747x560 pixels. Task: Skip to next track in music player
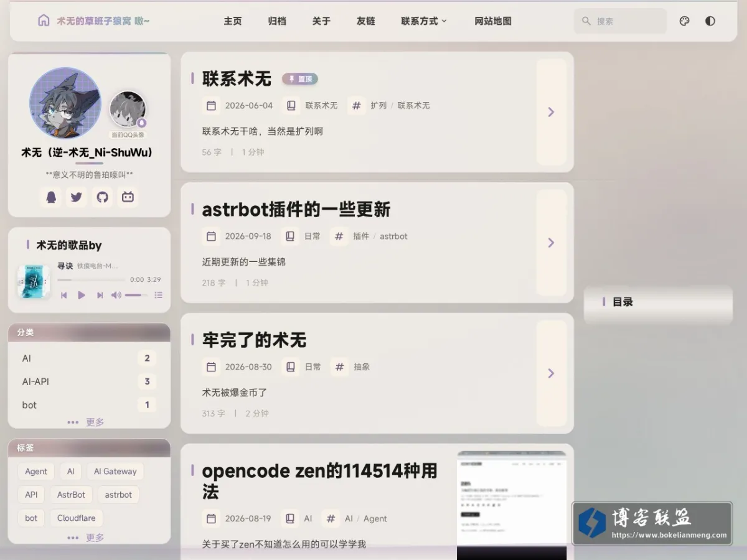[100, 296]
